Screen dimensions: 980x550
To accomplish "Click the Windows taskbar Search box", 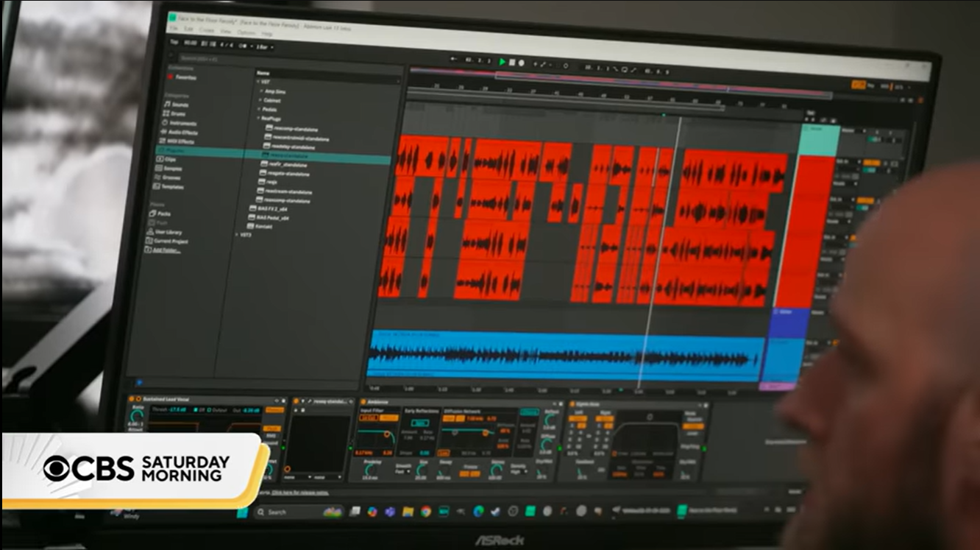I will coord(298,512).
